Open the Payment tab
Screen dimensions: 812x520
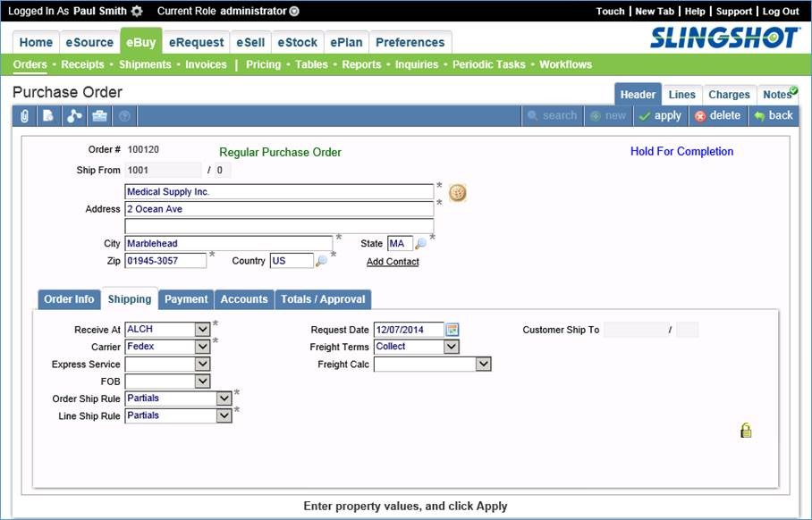[x=186, y=299]
